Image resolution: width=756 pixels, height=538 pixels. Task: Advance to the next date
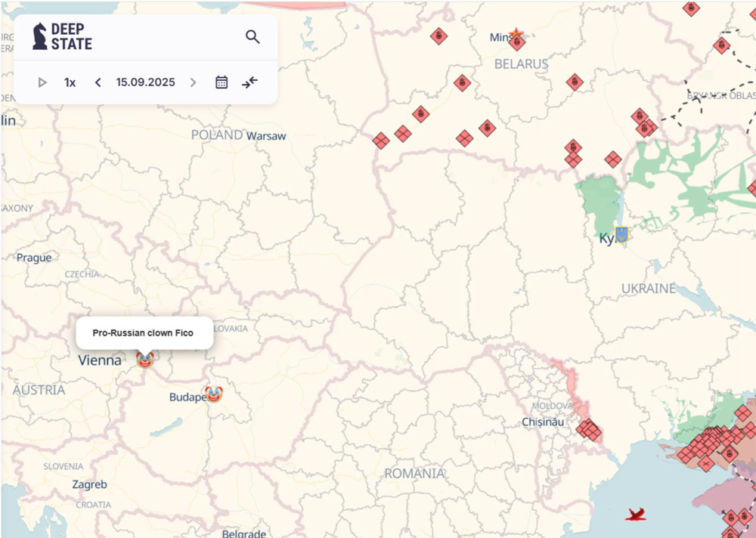(193, 82)
